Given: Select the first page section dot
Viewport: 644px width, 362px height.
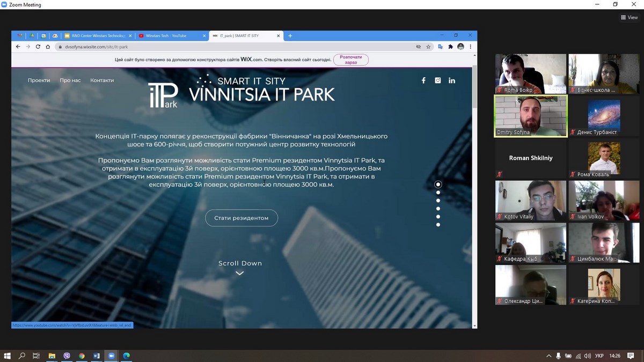Looking at the screenshot, I should coord(438,184).
